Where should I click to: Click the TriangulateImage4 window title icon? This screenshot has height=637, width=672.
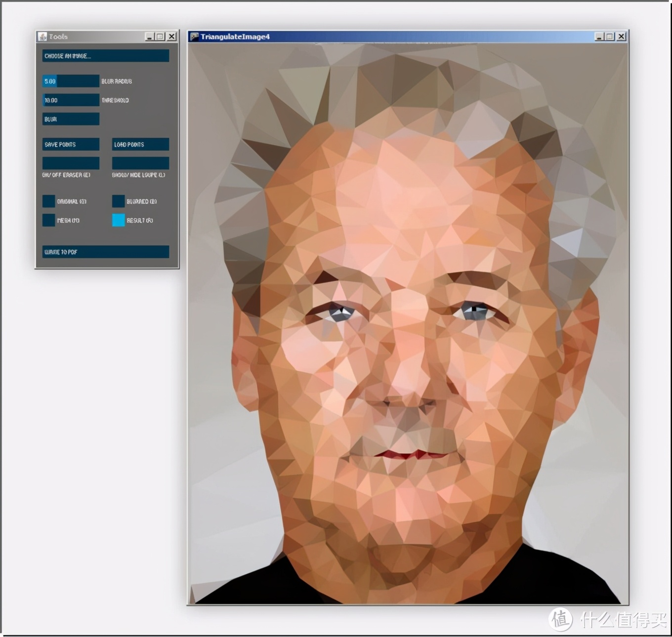(x=195, y=37)
